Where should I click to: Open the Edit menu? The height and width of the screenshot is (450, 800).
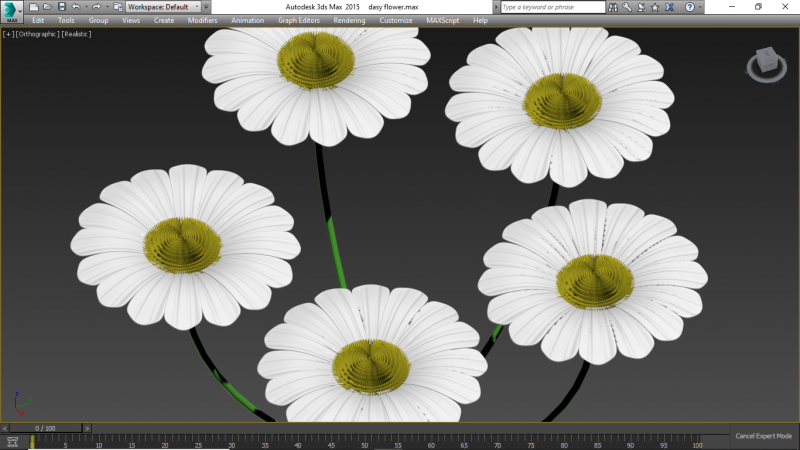click(38, 20)
